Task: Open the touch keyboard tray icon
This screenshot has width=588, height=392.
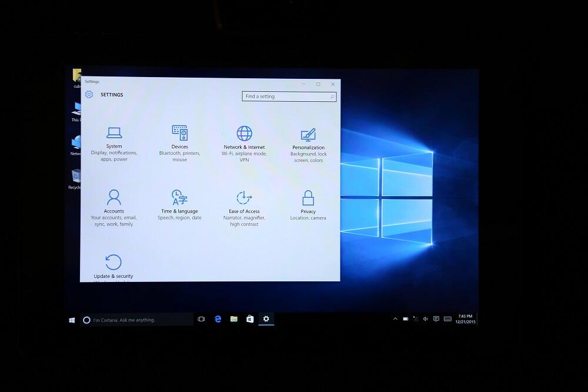Action: pyautogui.click(x=447, y=319)
